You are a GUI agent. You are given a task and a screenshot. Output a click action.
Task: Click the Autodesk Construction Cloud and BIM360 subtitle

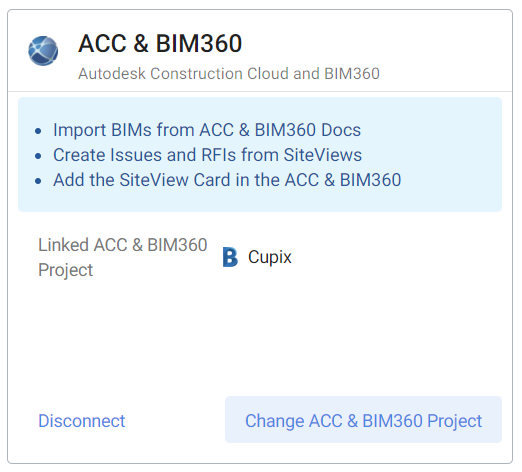[229, 74]
